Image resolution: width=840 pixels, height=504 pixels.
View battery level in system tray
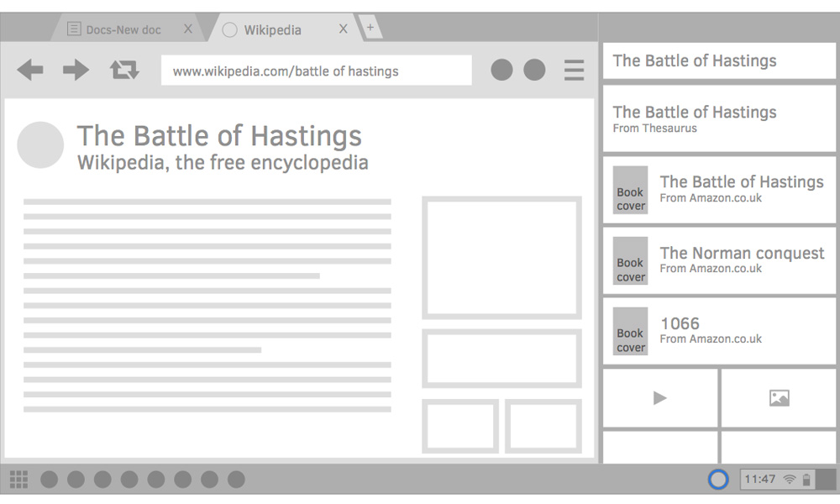coord(806,479)
